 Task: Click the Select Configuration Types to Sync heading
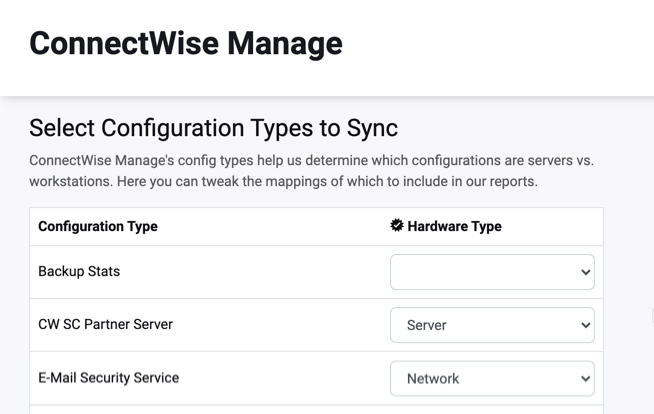(213, 128)
